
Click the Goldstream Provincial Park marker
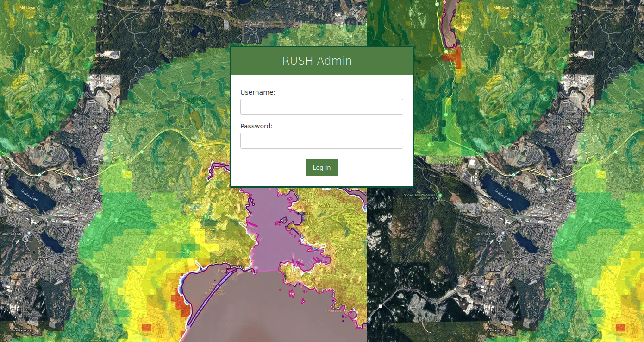[x=457, y=69]
